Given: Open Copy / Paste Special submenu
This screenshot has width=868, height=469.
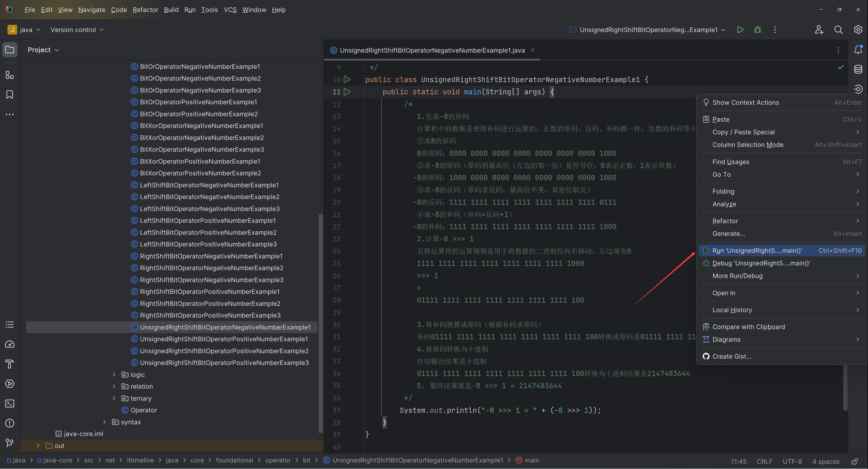Looking at the screenshot, I should pos(782,132).
